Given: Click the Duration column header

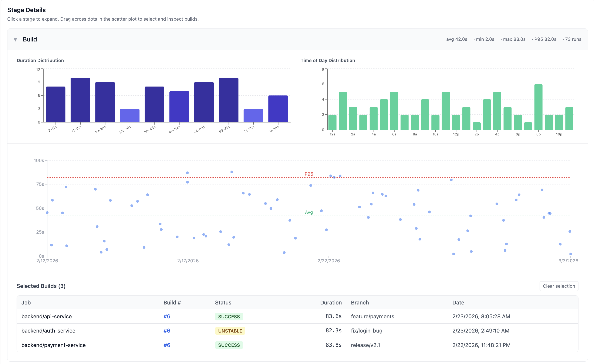Looking at the screenshot, I should (x=331, y=303).
